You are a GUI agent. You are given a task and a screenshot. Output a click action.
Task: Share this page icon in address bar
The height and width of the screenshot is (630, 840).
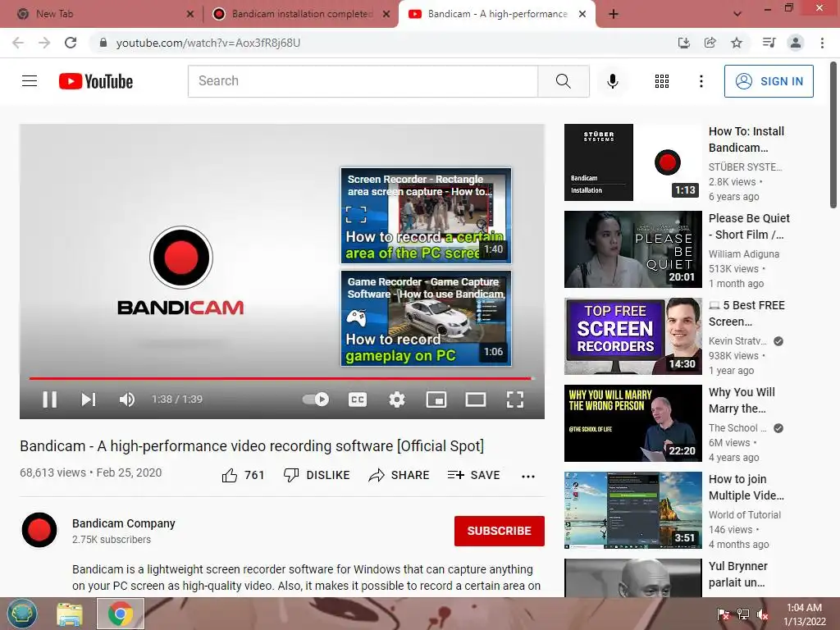tap(710, 43)
